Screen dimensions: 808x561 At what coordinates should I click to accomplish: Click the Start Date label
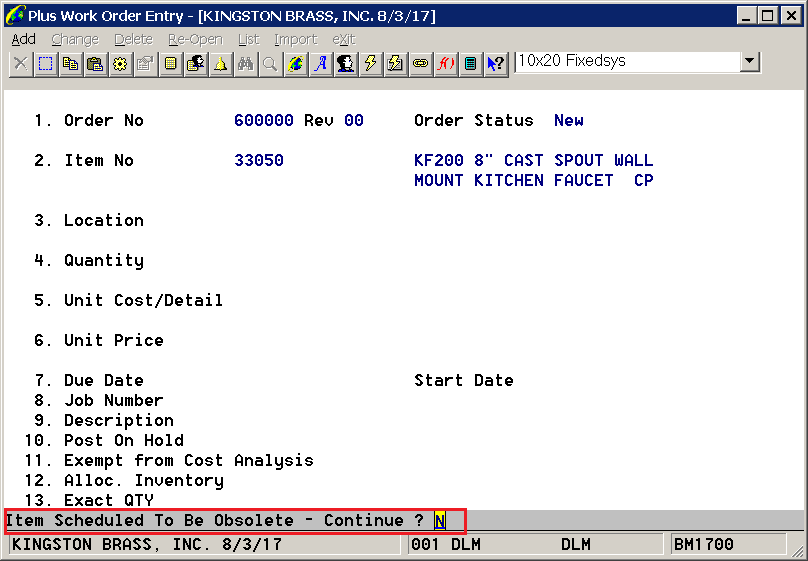click(x=464, y=381)
